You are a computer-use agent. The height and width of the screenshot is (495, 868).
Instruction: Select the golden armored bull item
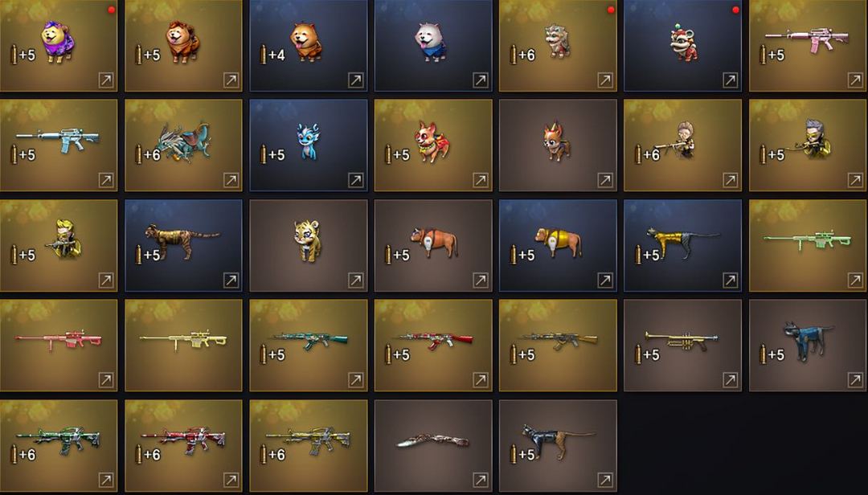[x=558, y=245]
